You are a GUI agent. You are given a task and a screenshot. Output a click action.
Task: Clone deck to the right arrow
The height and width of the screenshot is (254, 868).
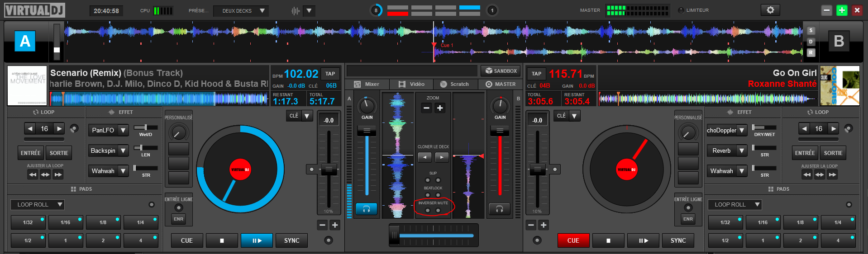442,157
